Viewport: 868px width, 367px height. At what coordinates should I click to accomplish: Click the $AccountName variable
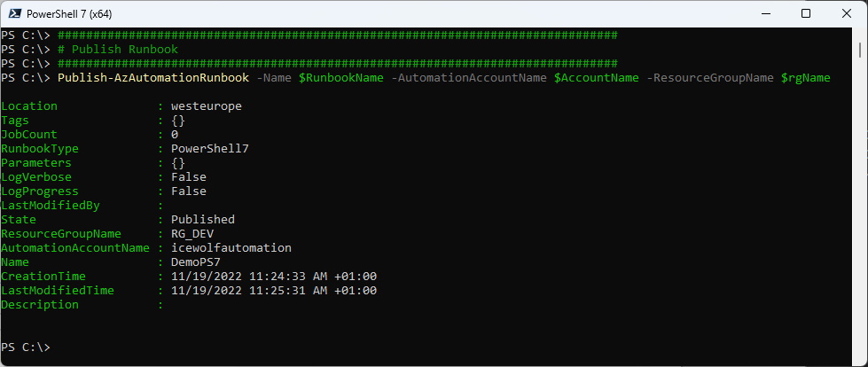tap(596, 78)
